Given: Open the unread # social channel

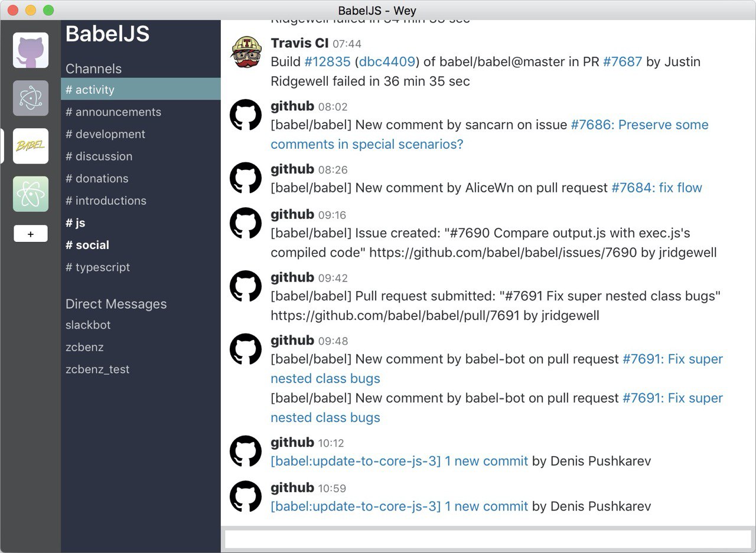Looking at the screenshot, I should [141, 245].
